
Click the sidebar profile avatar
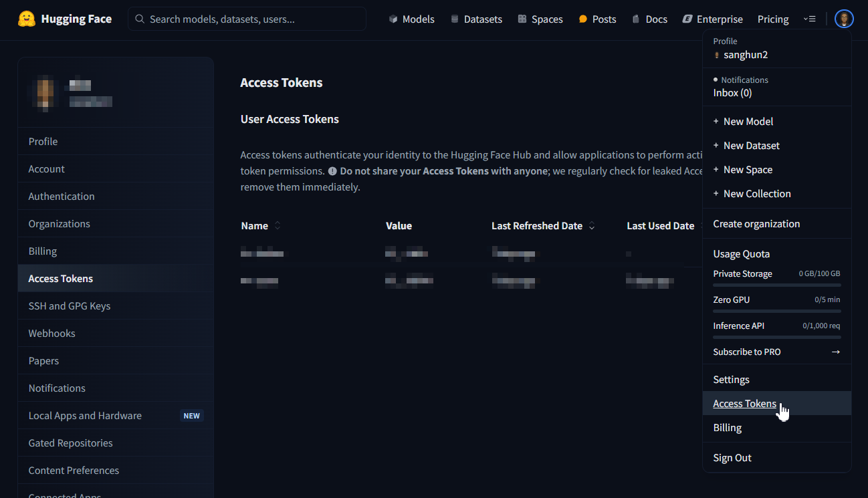click(x=44, y=93)
